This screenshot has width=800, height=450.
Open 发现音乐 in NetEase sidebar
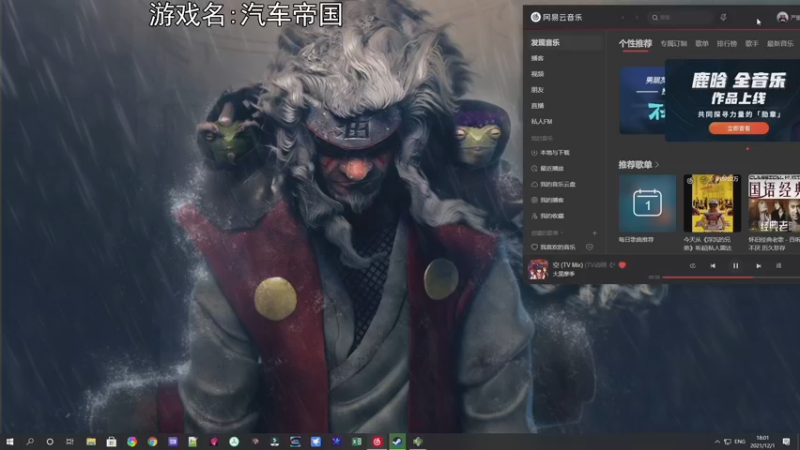coord(545,43)
